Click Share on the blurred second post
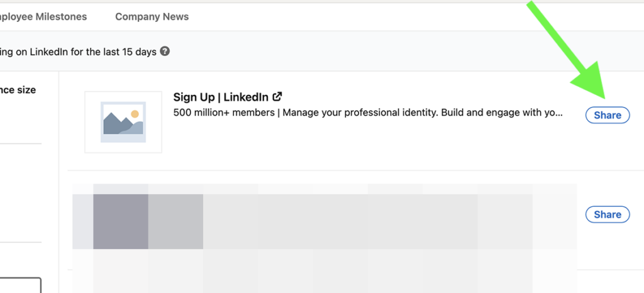This screenshot has height=293, width=644. tap(608, 214)
